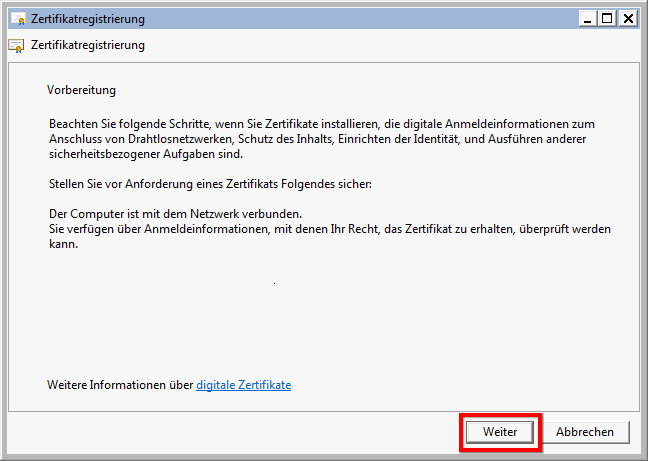Viewport: 648px width, 461px height.
Task: Minimize the Zertifikatregistrierung window
Action: [x=589, y=18]
